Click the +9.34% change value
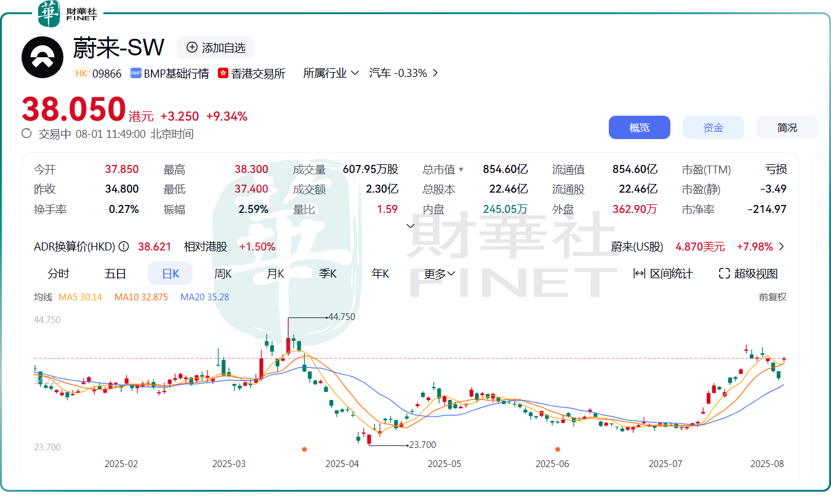 (x=227, y=116)
